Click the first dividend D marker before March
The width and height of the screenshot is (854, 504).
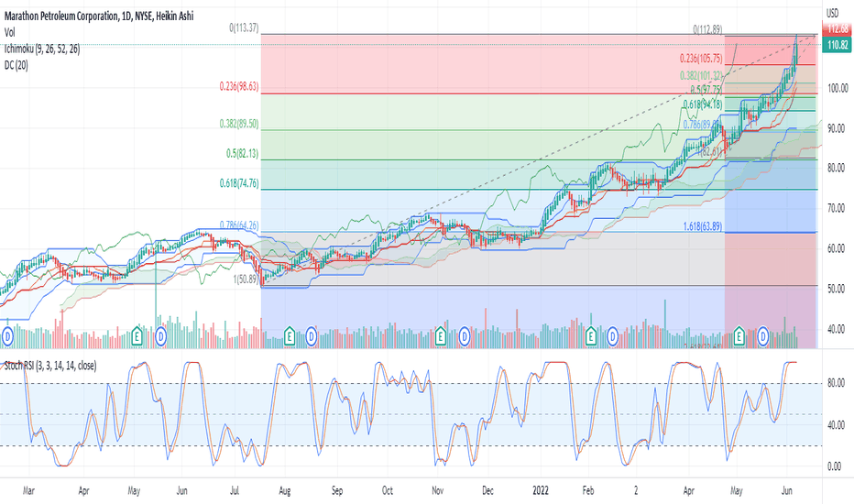click(7, 336)
